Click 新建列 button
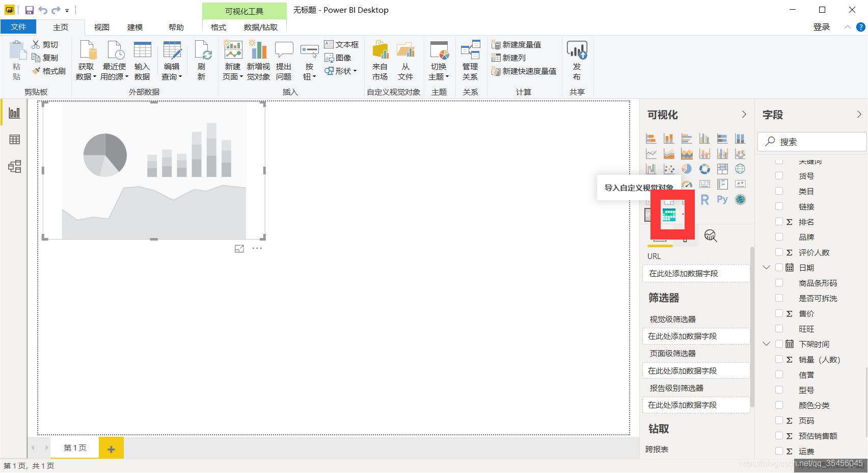Screen dimensions: 868x473 509,58
